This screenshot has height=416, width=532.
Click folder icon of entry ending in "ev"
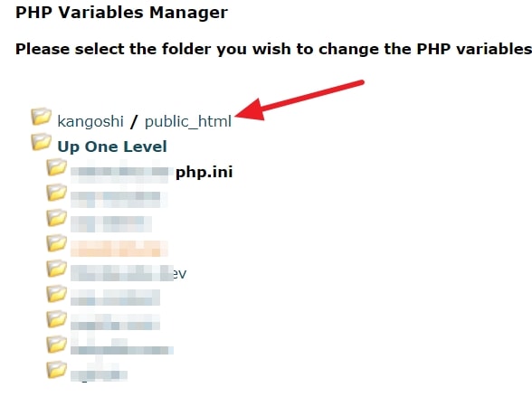56,269
